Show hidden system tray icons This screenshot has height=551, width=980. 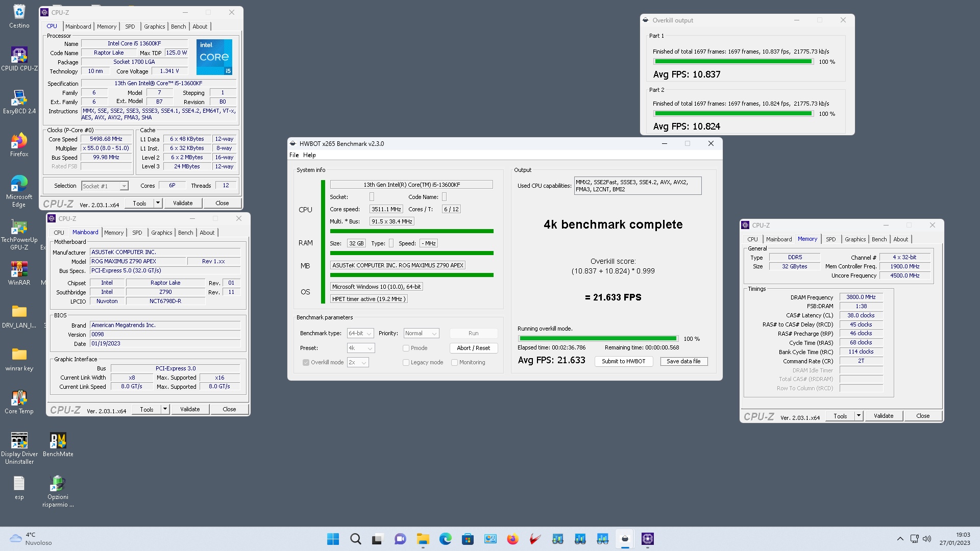click(x=900, y=539)
